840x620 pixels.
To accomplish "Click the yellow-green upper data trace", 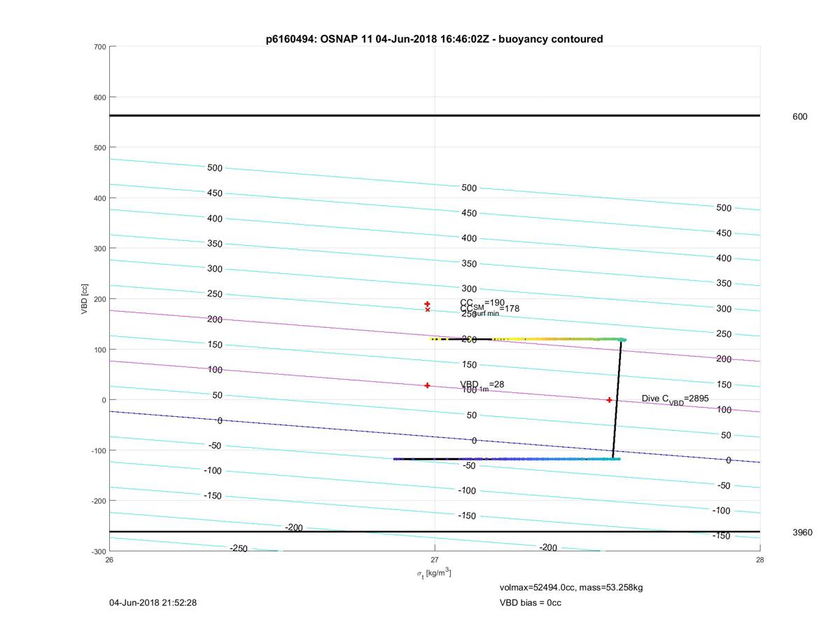I will (x=528, y=339).
